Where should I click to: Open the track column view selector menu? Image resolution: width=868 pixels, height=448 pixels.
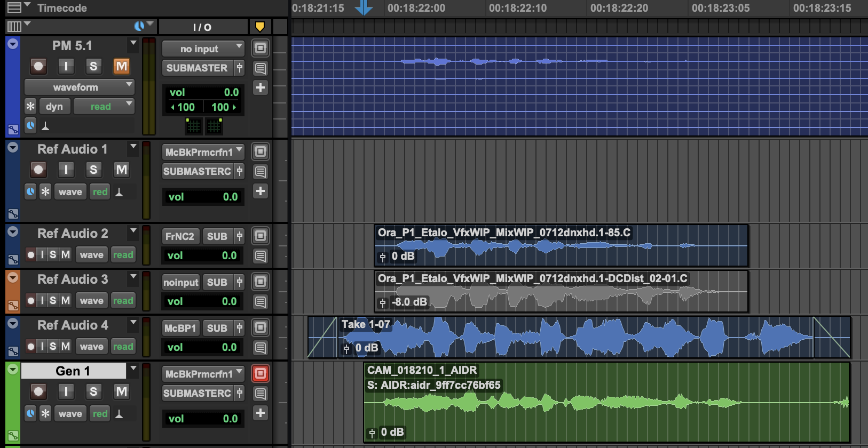point(18,26)
